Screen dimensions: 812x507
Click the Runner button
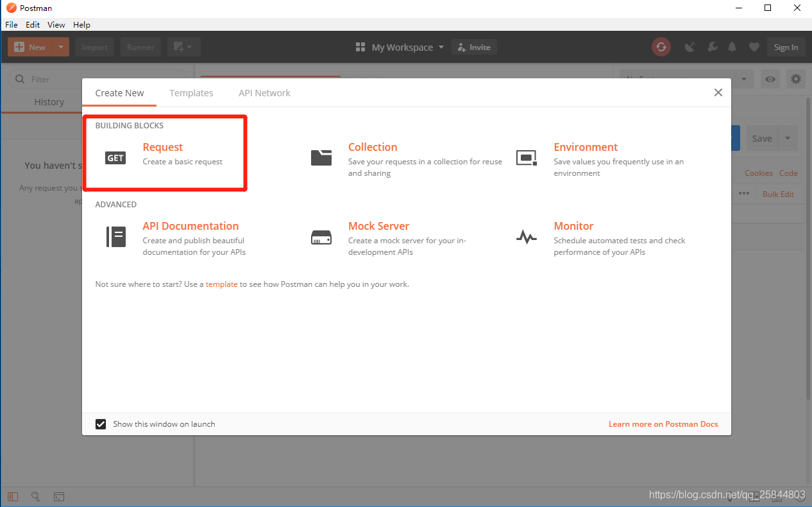coord(140,47)
